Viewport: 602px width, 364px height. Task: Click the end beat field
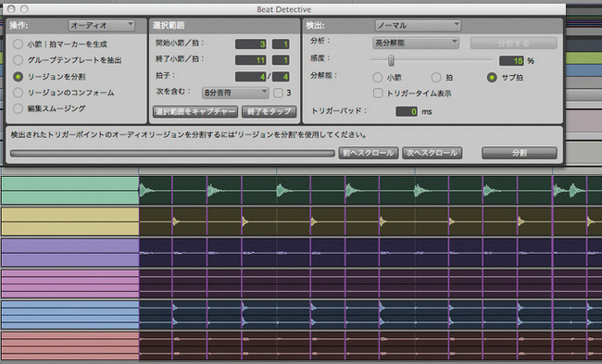point(281,60)
